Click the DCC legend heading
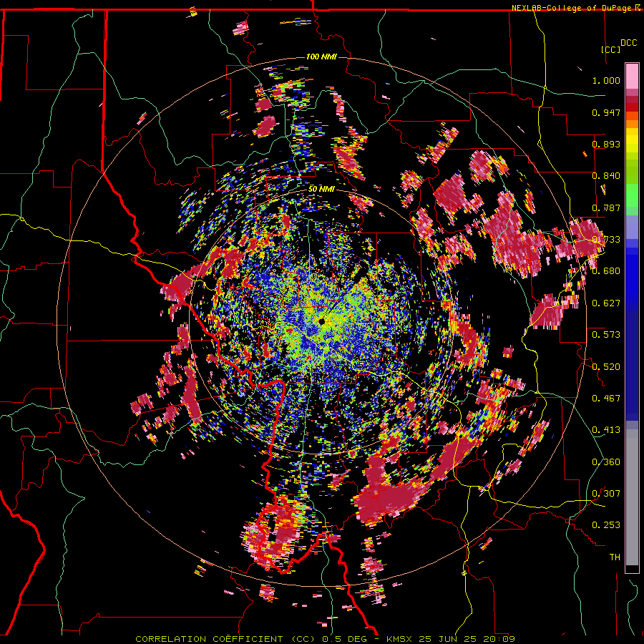Screen dimensions: 644x644 (x=628, y=43)
